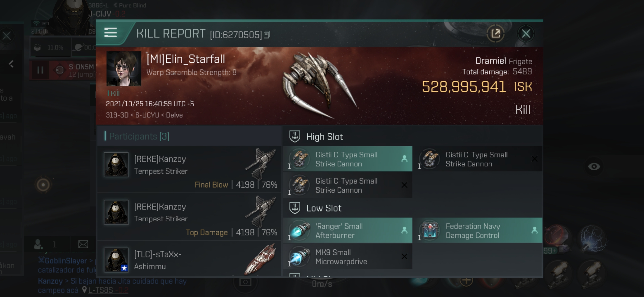
Task: Select dropped Gistii C-Type Strike Cannon
Action: (x=348, y=159)
